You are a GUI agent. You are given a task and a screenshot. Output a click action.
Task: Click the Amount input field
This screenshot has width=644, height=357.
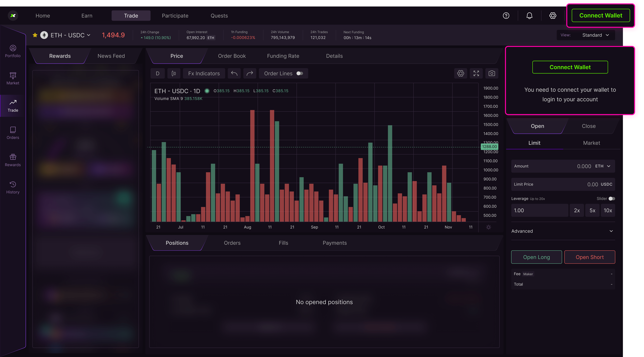(x=563, y=166)
